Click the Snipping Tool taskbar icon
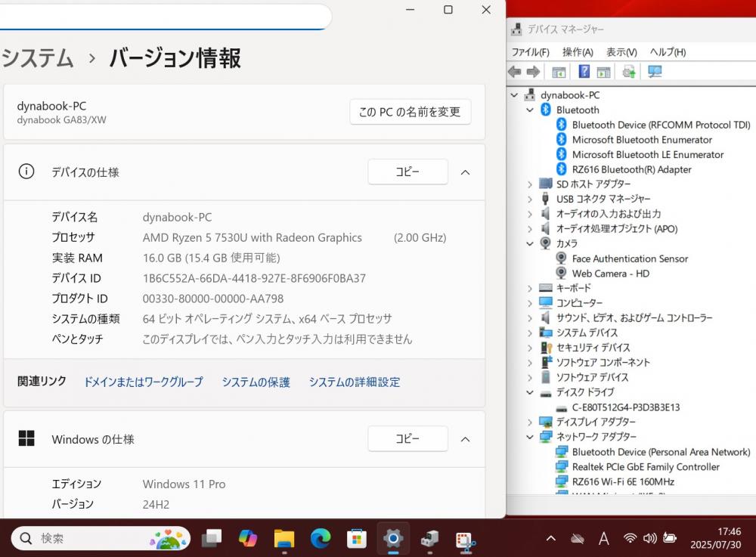Viewport: 756px width, 557px height. [x=466, y=540]
